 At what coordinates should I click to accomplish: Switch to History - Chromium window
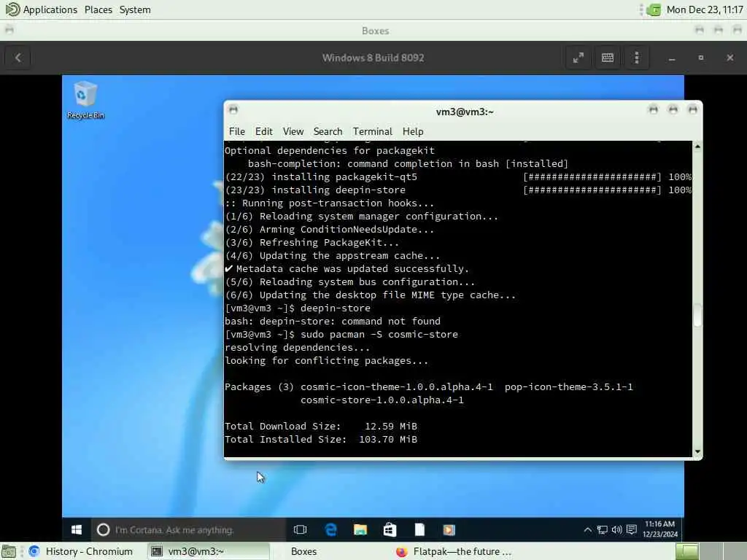coord(81,551)
